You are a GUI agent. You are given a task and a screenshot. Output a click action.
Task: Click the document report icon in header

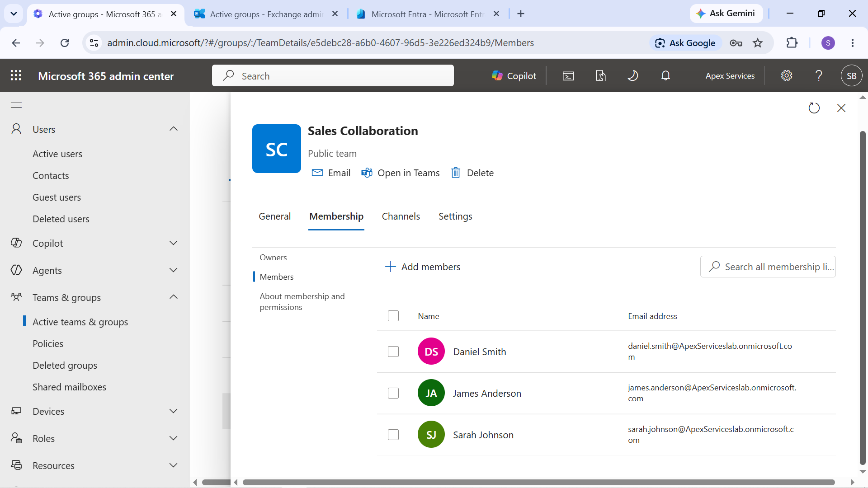pyautogui.click(x=600, y=75)
